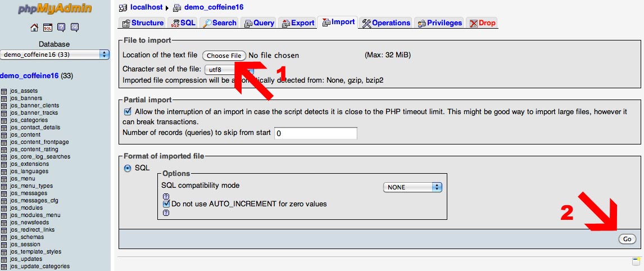Open the Structure tab
Image resolution: width=644 pixels, height=271 pixels.
coord(142,23)
